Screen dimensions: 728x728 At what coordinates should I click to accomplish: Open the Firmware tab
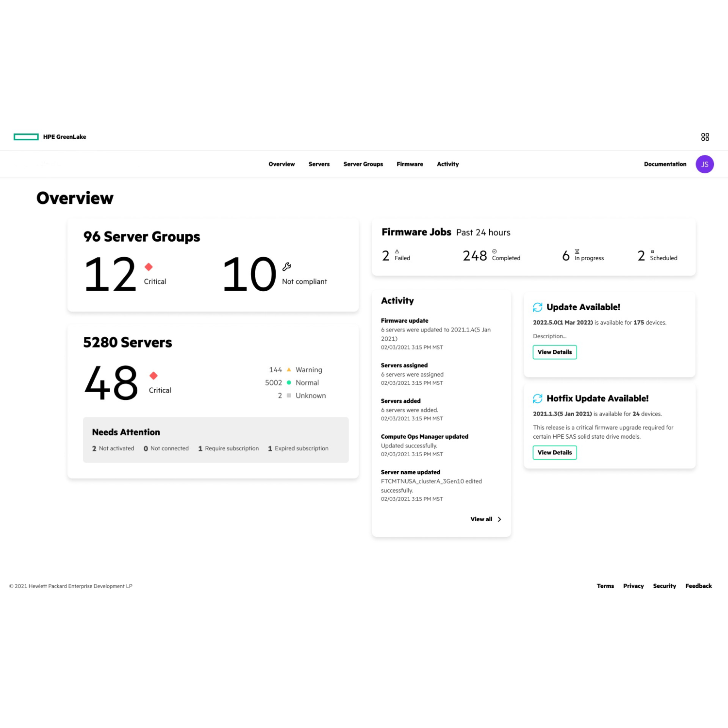pyautogui.click(x=410, y=164)
